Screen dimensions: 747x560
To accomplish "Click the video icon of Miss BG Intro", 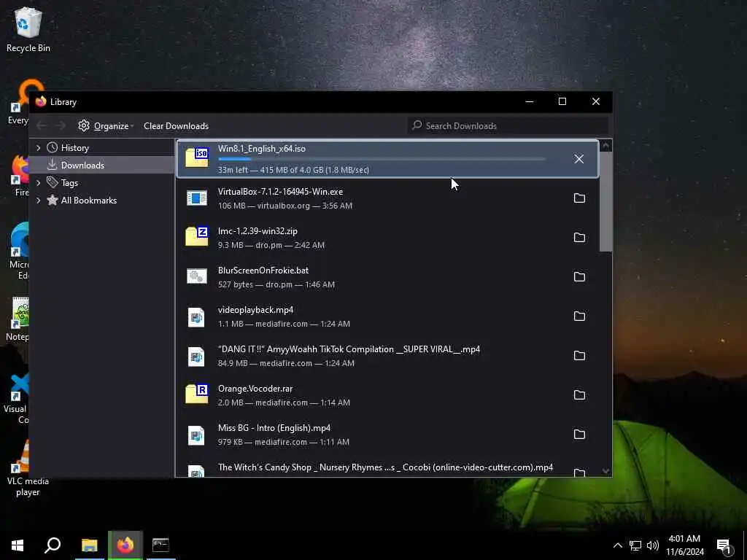I will [196, 435].
